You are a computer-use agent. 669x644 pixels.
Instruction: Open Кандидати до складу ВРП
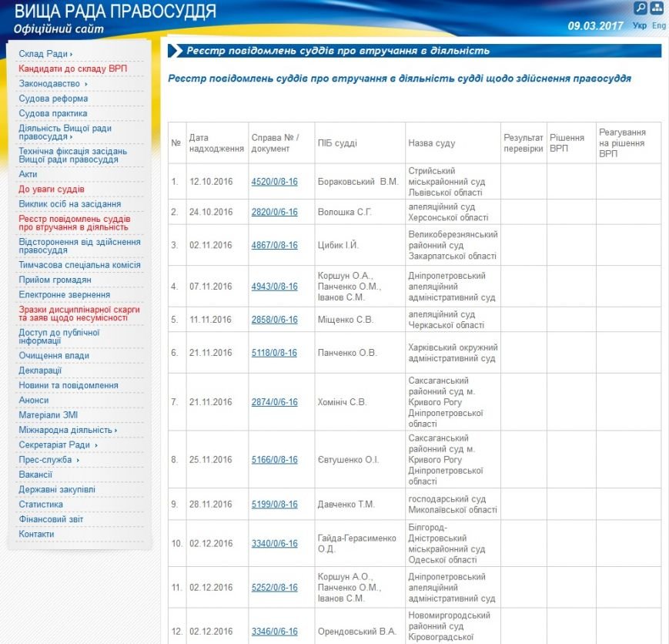72,69
